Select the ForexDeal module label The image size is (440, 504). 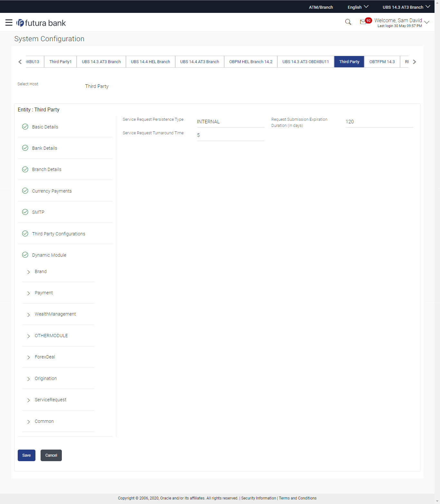click(45, 357)
